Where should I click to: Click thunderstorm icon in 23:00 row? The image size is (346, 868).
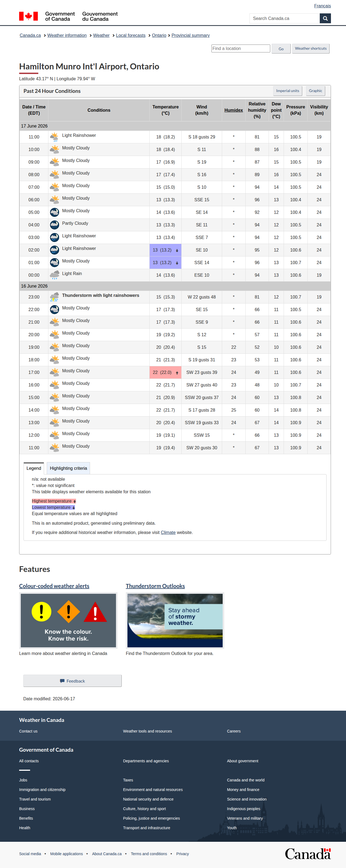[54, 297]
